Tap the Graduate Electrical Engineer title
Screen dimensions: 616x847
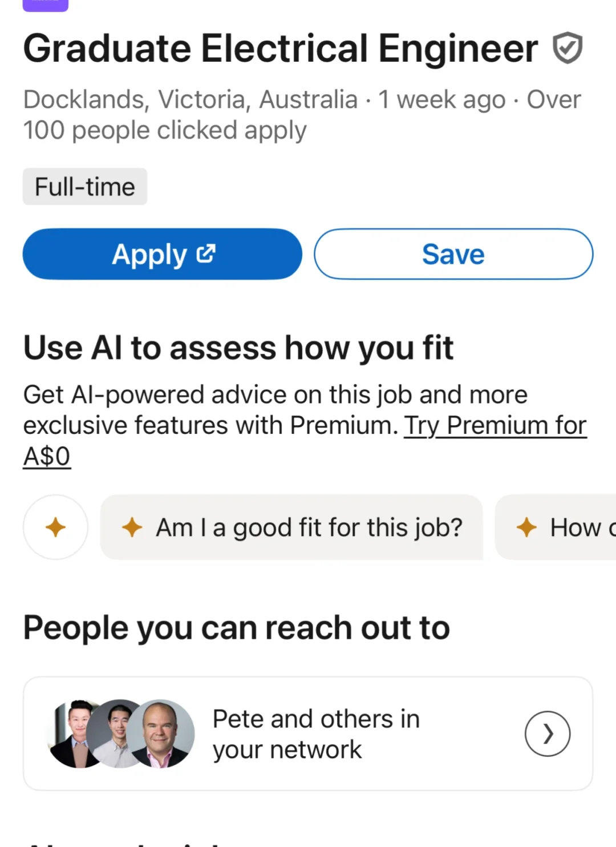coord(280,49)
